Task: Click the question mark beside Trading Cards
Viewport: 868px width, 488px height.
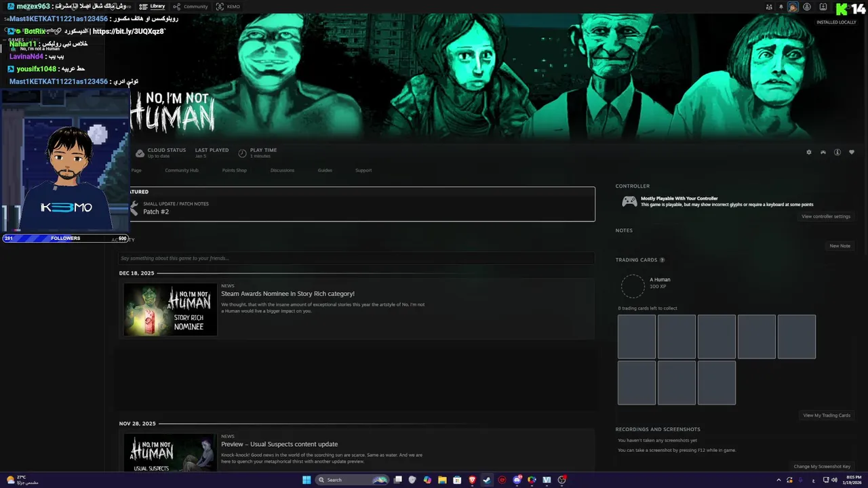Action: (x=663, y=260)
